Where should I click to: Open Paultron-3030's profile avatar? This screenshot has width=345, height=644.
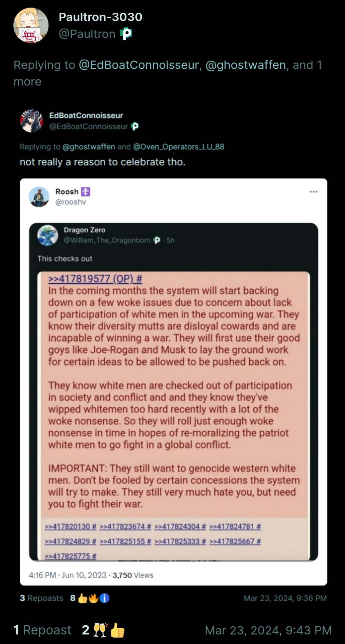(x=31, y=26)
